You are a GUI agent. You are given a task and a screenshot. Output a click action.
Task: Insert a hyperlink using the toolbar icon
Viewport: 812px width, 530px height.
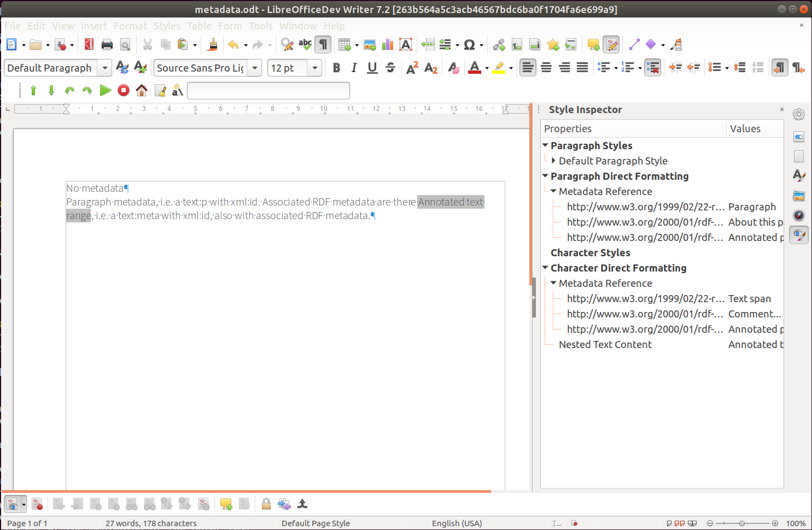(498, 44)
